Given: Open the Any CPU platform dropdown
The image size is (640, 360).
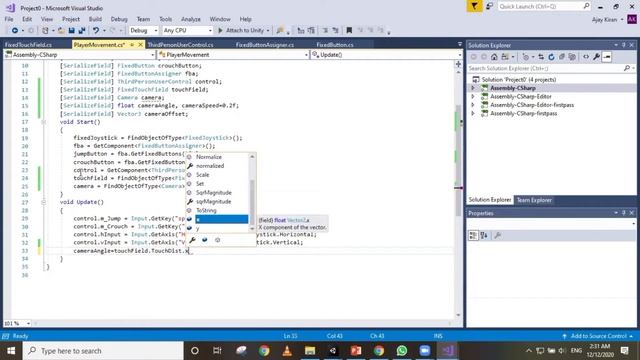Looking at the screenshot, I should coord(187,30).
